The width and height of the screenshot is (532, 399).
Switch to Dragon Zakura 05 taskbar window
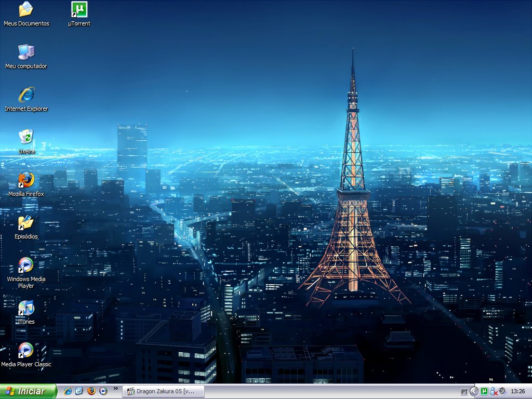(x=163, y=391)
